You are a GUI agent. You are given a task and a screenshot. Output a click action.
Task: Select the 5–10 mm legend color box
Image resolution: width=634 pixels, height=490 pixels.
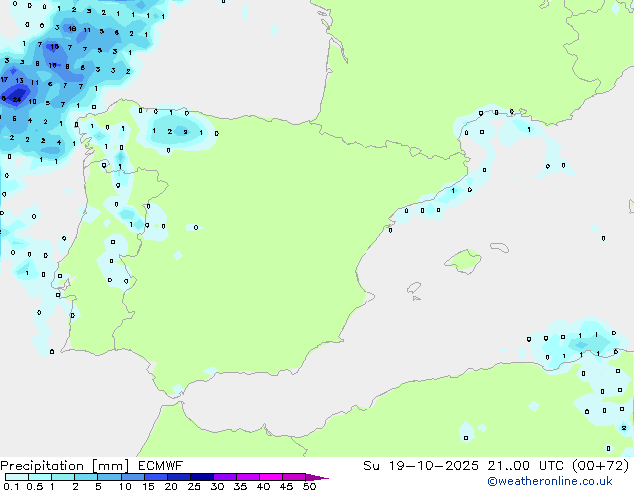[x=109, y=477]
